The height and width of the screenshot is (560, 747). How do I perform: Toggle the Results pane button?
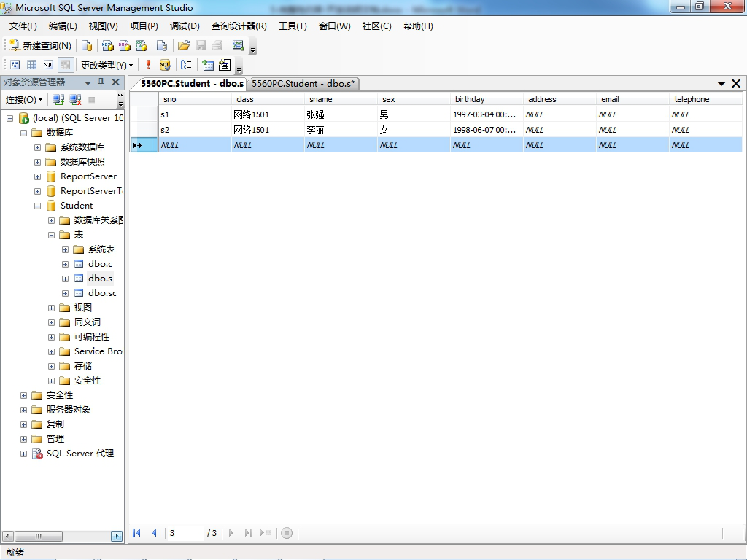(x=65, y=65)
